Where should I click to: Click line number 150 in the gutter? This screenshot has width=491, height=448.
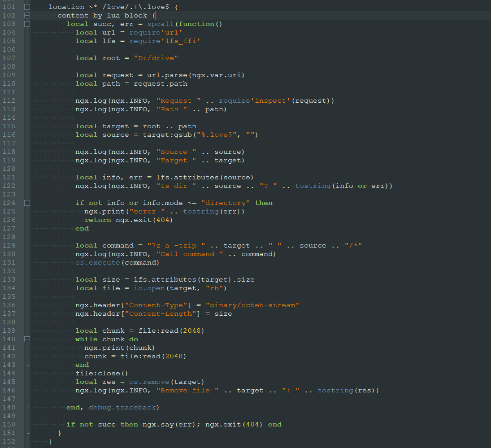[x=9, y=425]
